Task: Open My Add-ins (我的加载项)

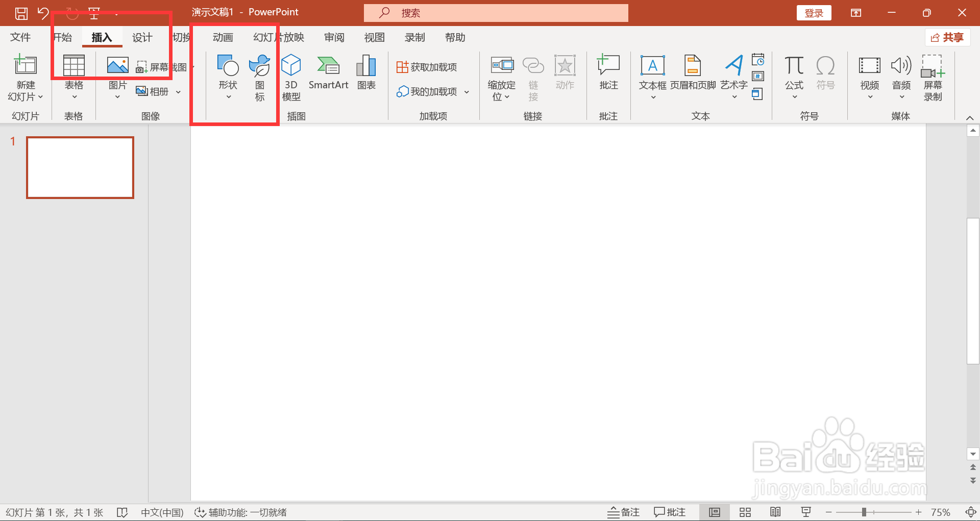Action: 427,92
